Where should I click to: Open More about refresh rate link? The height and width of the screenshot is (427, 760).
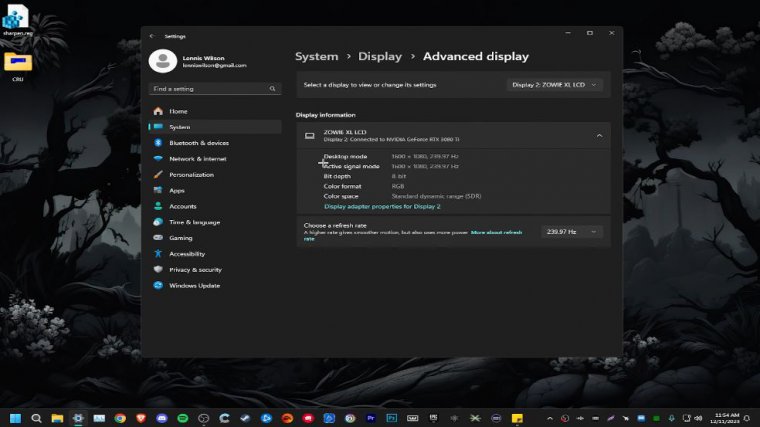[x=496, y=232]
